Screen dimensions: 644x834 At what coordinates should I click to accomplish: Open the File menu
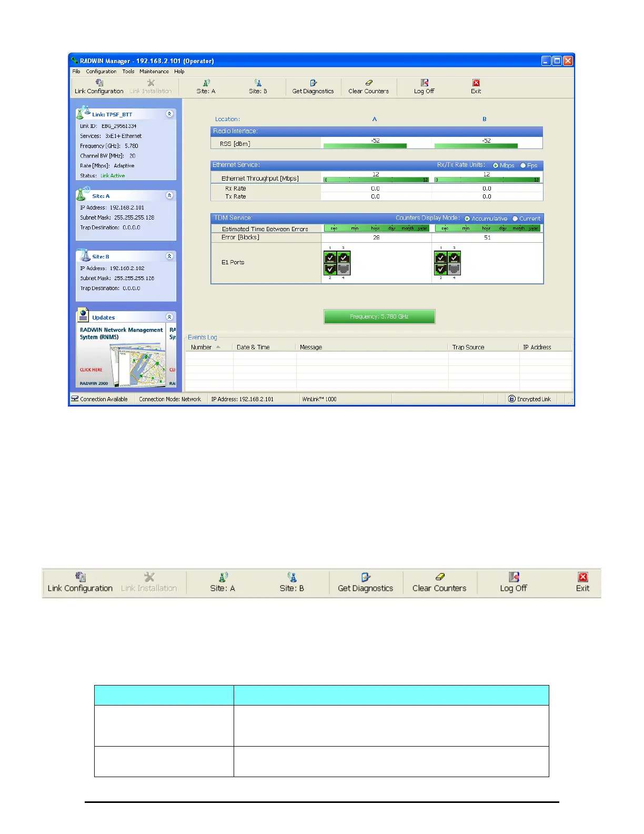(76, 72)
